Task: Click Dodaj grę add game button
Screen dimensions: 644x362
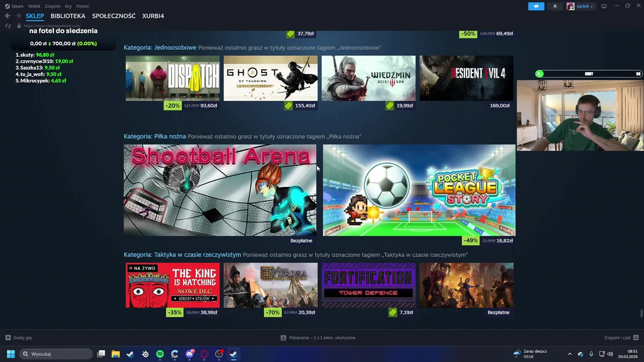Action: 19,338
